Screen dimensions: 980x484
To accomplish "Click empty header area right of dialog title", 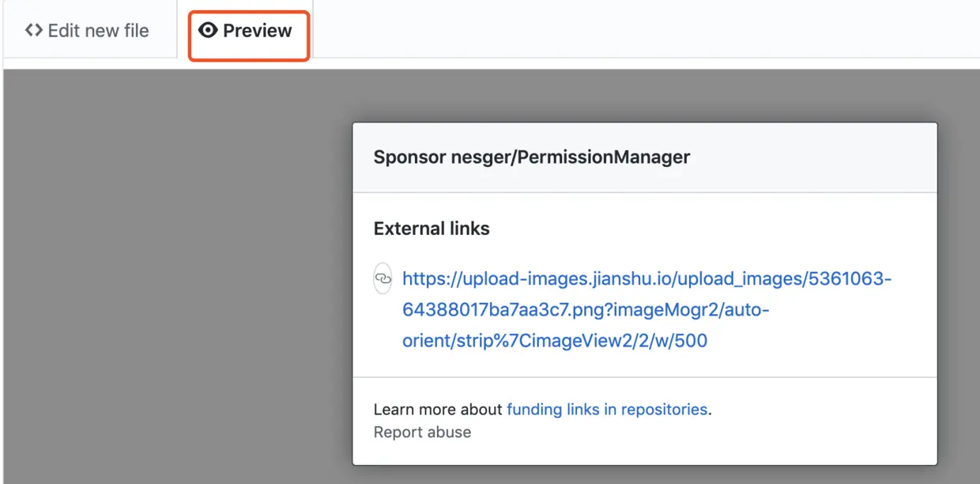I will coord(814,157).
